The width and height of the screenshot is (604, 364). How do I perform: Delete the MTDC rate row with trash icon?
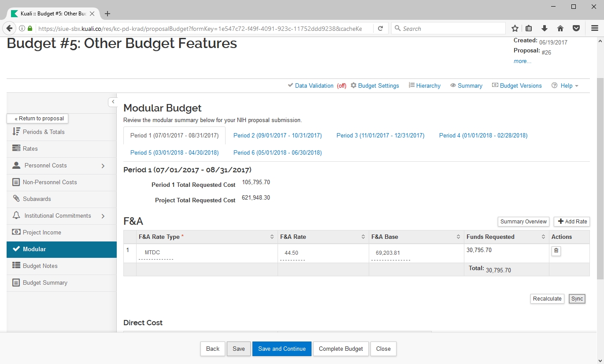coord(556,251)
